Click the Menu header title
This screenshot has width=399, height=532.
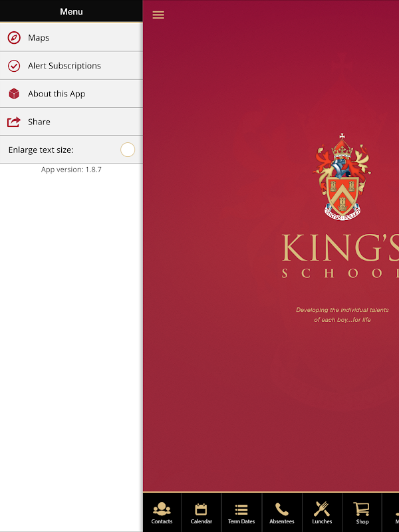point(71,11)
